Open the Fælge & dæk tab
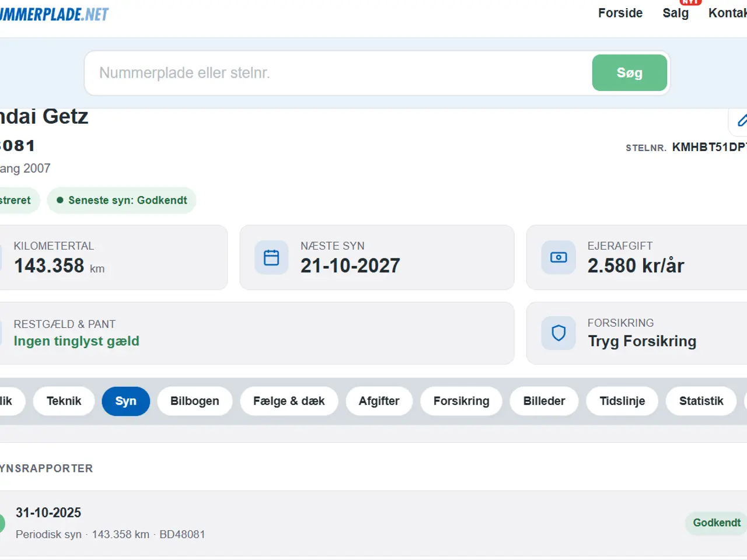The height and width of the screenshot is (560, 747). point(289,401)
